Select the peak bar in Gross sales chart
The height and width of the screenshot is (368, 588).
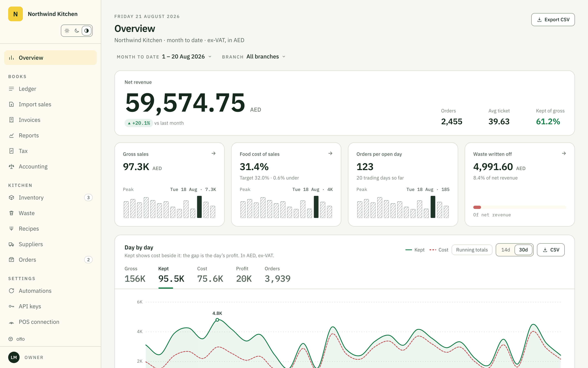click(199, 207)
